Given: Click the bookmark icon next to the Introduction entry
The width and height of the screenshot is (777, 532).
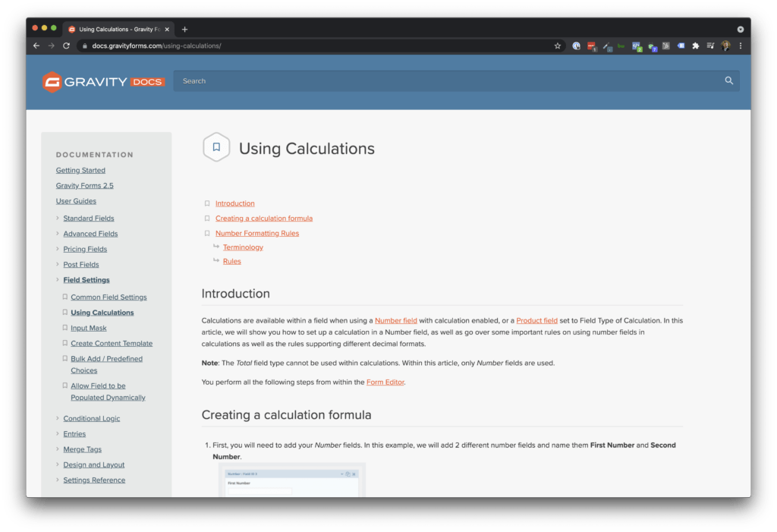Looking at the screenshot, I should pyautogui.click(x=207, y=203).
